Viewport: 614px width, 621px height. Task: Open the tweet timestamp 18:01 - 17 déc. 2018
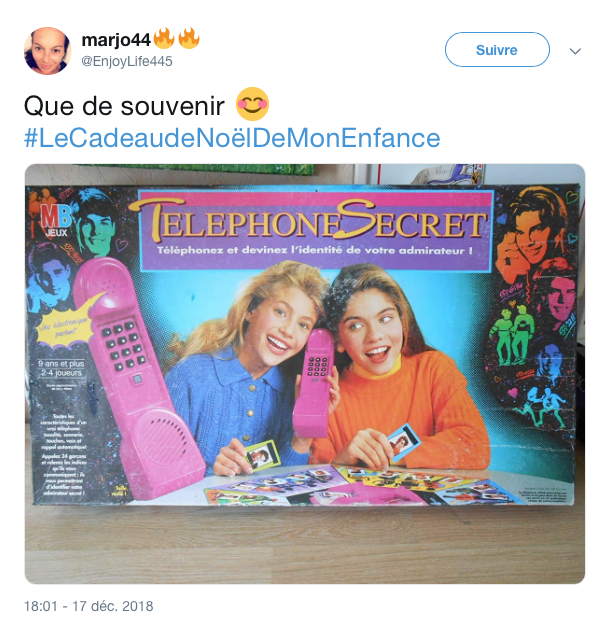pyautogui.click(x=89, y=606)
